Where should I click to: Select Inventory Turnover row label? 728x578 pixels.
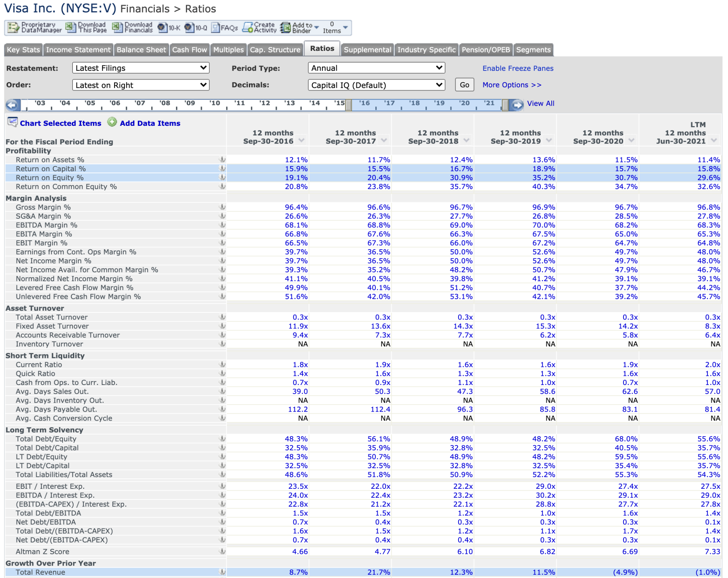point(49,344)
